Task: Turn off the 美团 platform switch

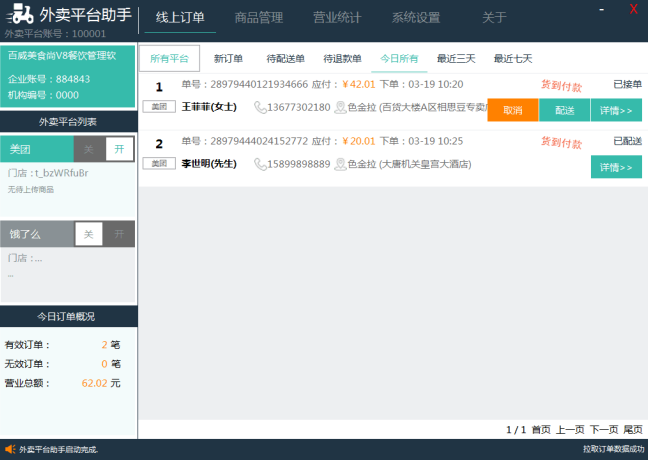Action: [x=89, y=149]
